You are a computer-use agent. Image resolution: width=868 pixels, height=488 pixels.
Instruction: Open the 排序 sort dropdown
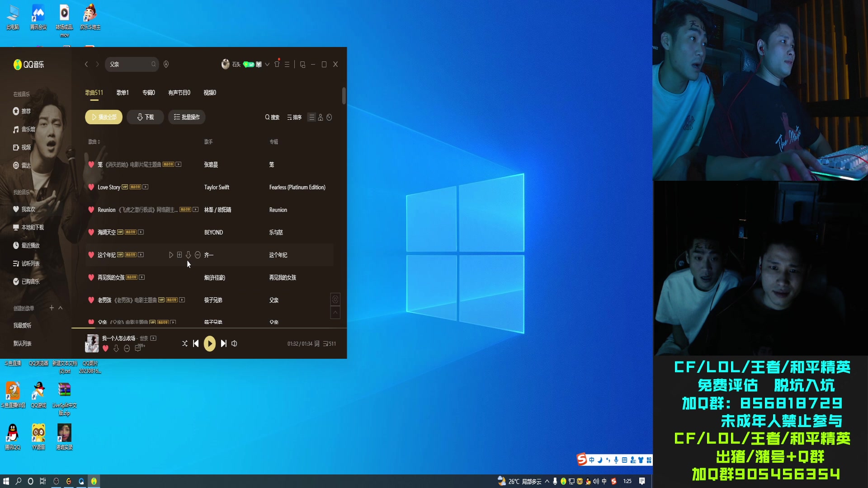(x=294, y=117)
